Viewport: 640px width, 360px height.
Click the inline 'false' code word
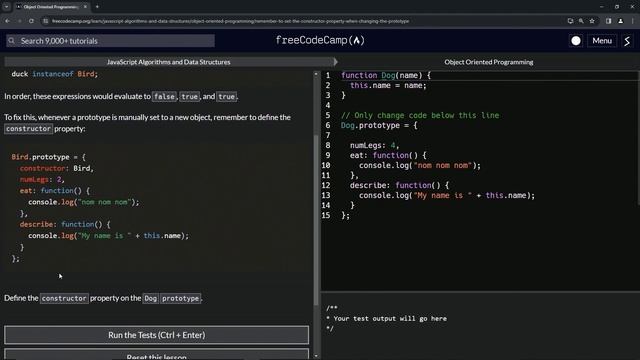click(x=164, y=97)
